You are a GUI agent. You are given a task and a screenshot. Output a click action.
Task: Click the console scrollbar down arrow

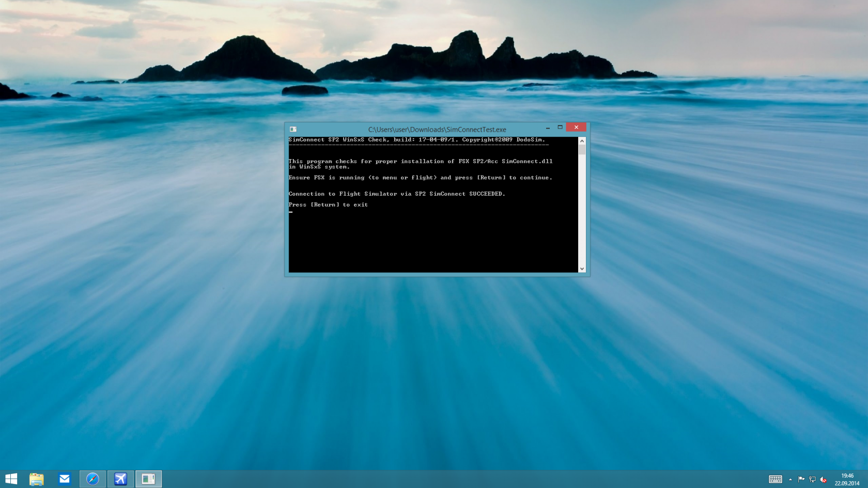[582, 268]
